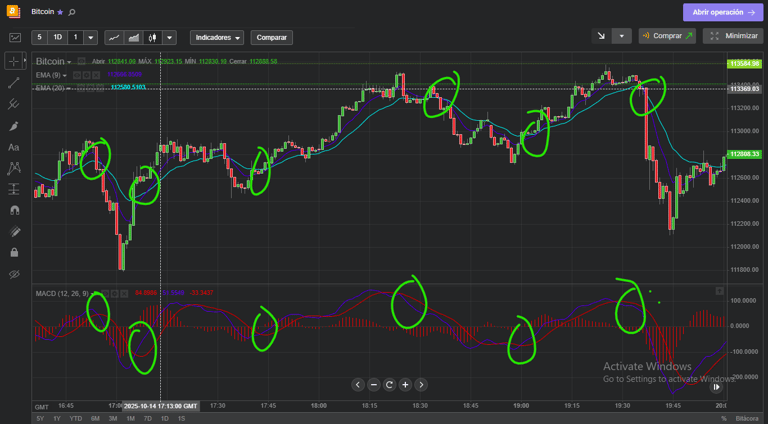The height and width of the screenshot is (424, 768).
Task: Remove the EMA (9) indicator
Action: 96,75
